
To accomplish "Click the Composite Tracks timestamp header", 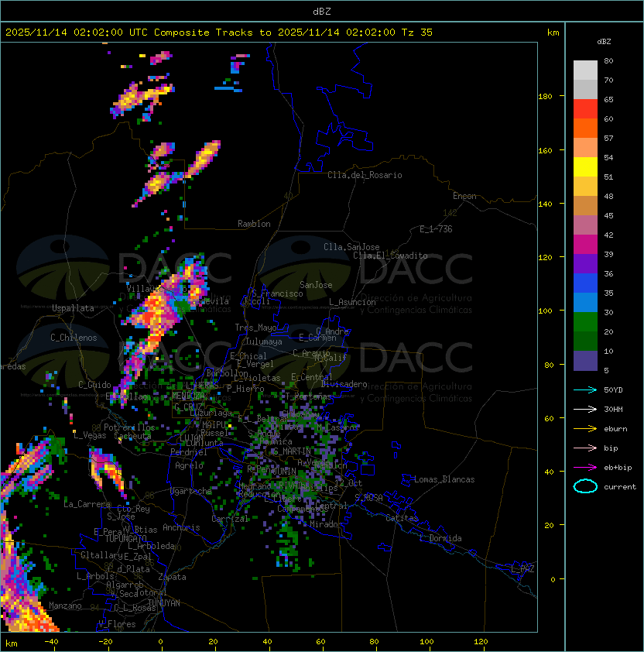I will coord(219,33).
